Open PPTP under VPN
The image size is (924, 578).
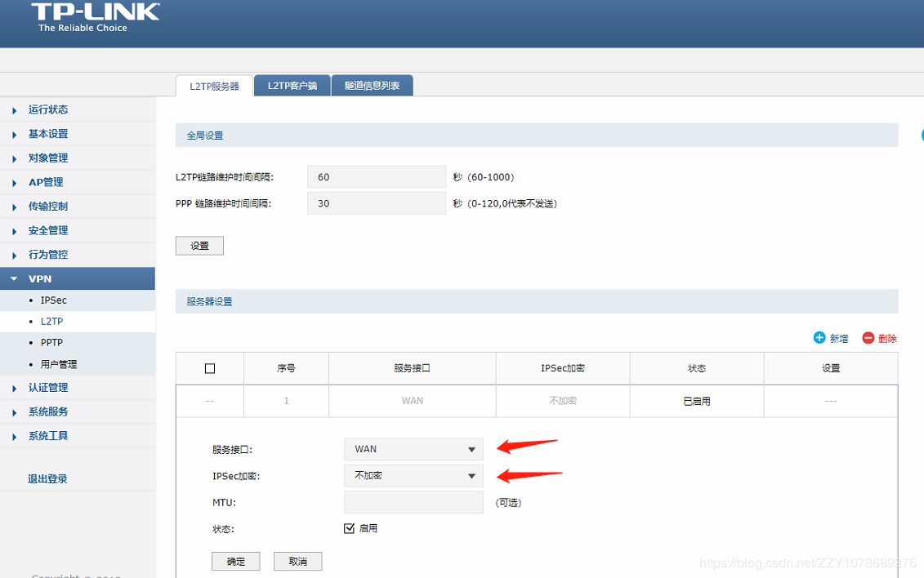[51, 343]
